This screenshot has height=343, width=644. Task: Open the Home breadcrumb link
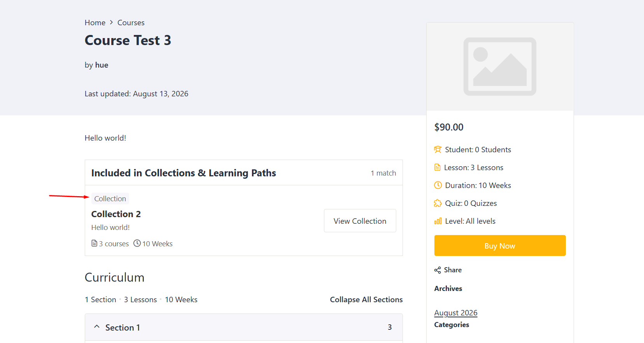click(95, 23)
